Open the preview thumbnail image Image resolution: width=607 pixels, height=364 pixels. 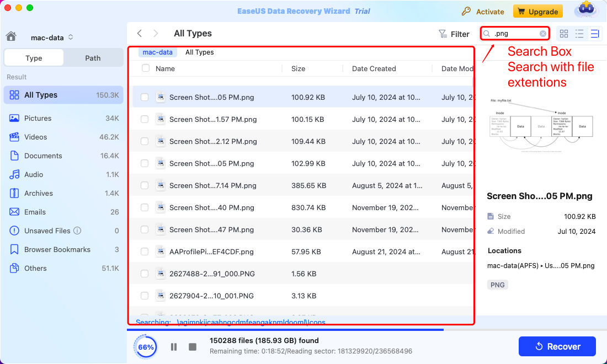[x=541, y=126]
